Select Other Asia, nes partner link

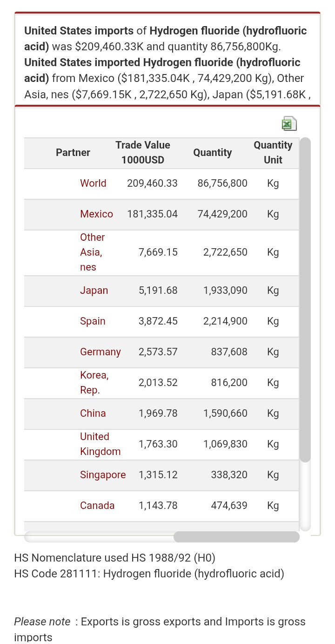coord(93,252)
